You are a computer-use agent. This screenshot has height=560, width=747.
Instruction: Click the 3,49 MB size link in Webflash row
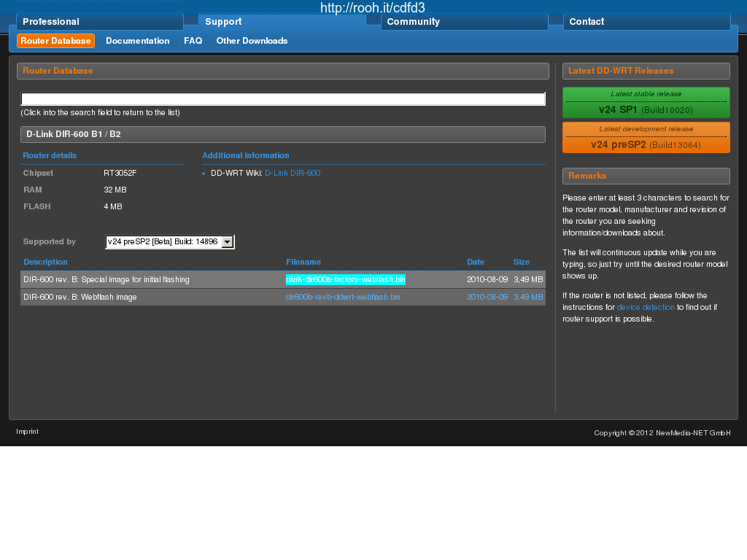[x=528, y=297]
